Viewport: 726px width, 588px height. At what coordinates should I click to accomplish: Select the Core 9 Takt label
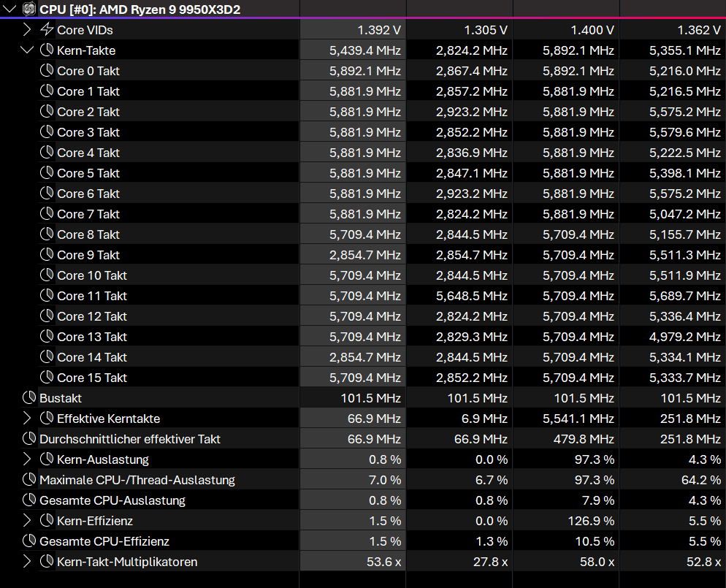(x=88, y=255)
